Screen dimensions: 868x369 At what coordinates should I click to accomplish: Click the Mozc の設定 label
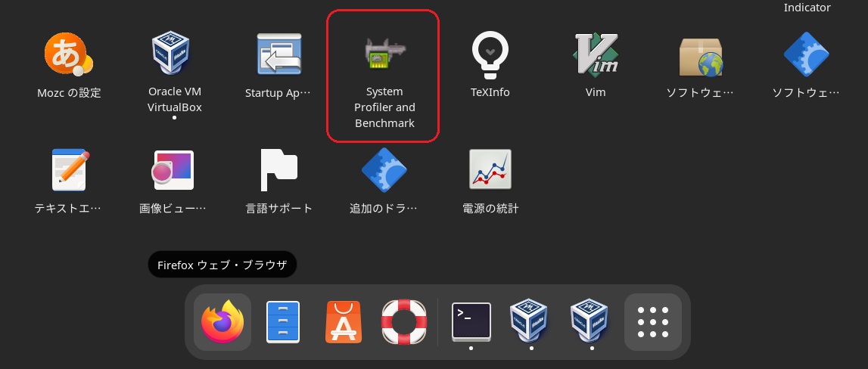[69, 93]
